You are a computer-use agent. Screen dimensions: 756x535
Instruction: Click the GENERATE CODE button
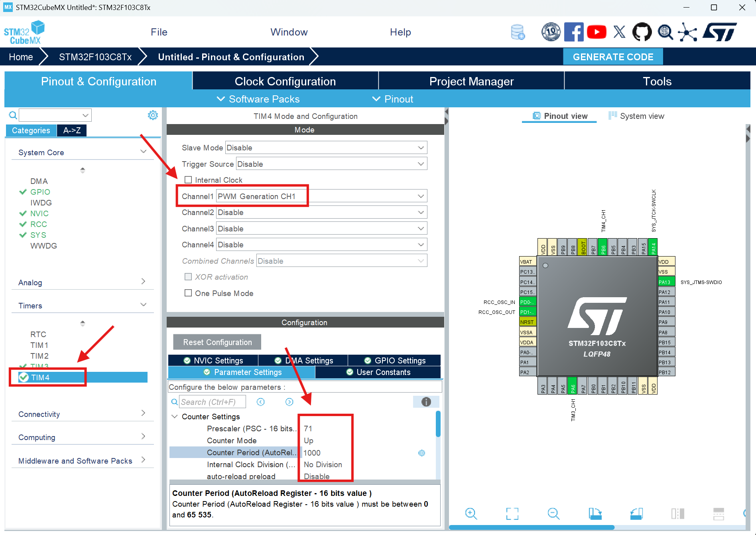point(613,57)
